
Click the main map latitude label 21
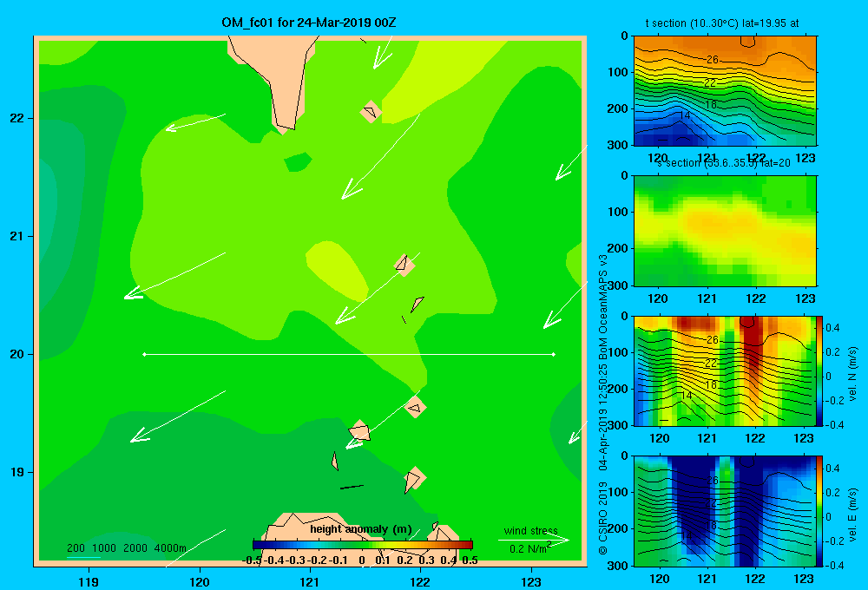pyautogui.click(x=17, y=236)
